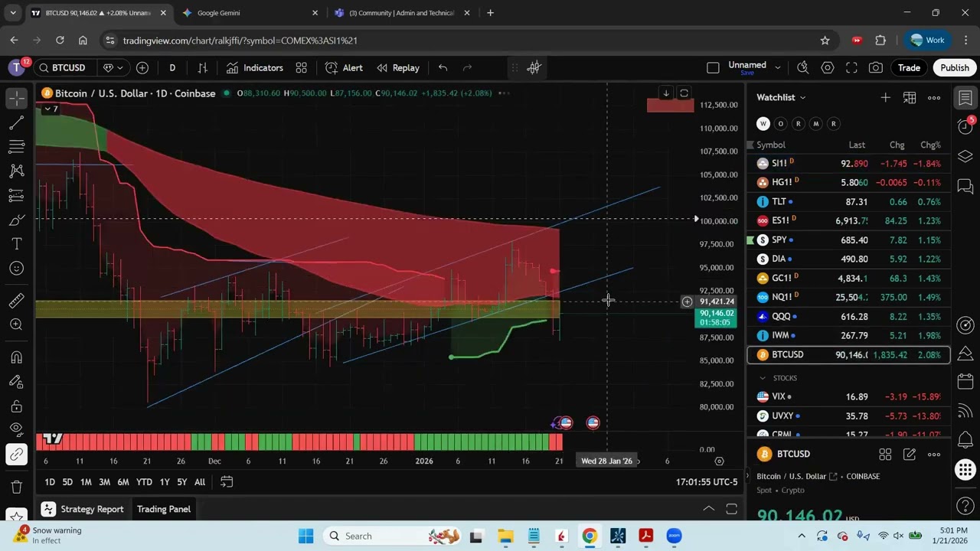Image resolution: width=980 pixels, height=551 pixels.
Task: Expand the bottom panel chevron up
Action: click(x=709, y=509)
